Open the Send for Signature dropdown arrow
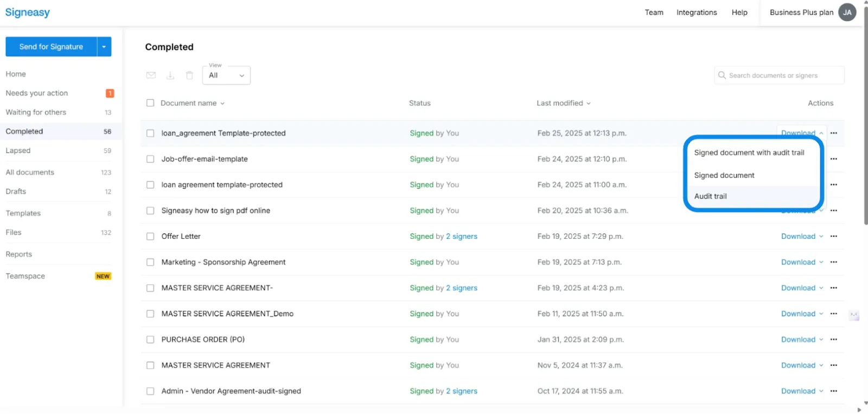This screenshot has width=868, height=417. (104, 47)
